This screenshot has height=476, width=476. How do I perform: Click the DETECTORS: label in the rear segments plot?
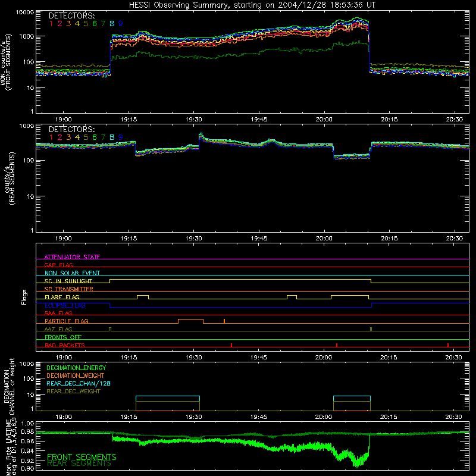coord(71,129)
